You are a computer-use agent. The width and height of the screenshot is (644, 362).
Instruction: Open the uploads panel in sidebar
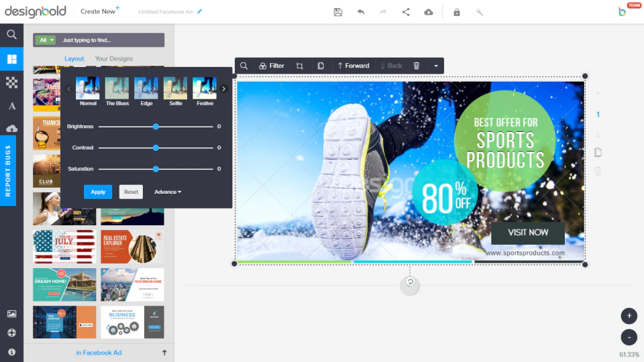click(x=12, y=129)
